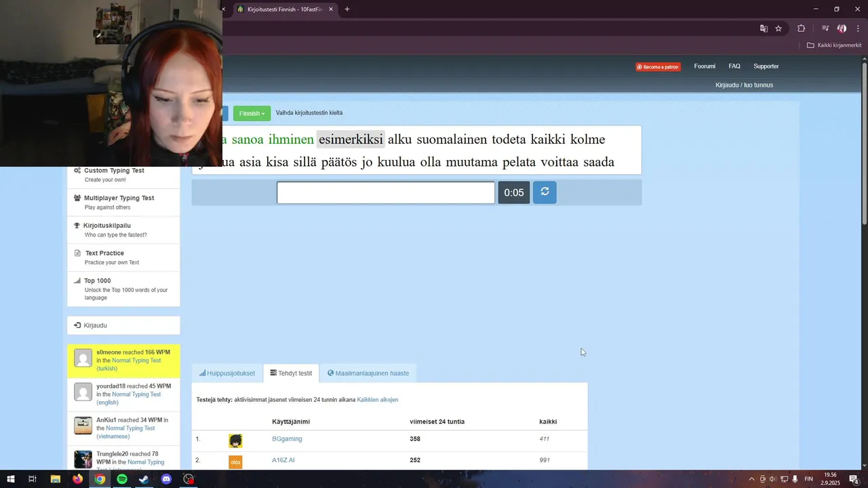Click inside the typing input field

(386, 192)
